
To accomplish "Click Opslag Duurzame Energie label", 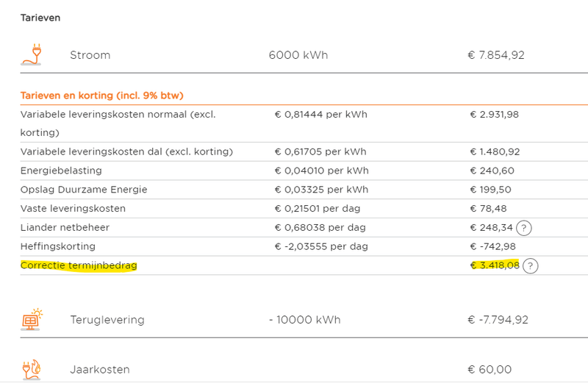I will [x=84, y=190].
